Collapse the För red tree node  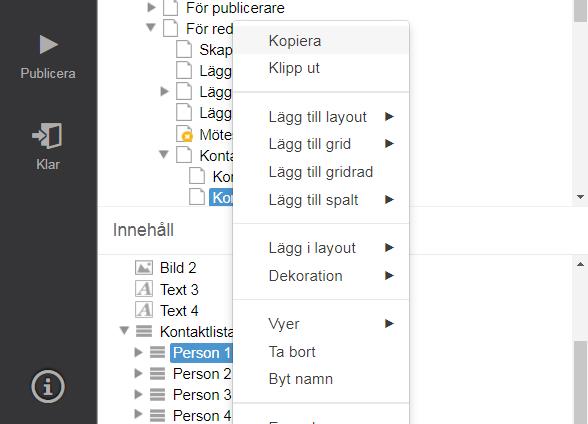151,27
